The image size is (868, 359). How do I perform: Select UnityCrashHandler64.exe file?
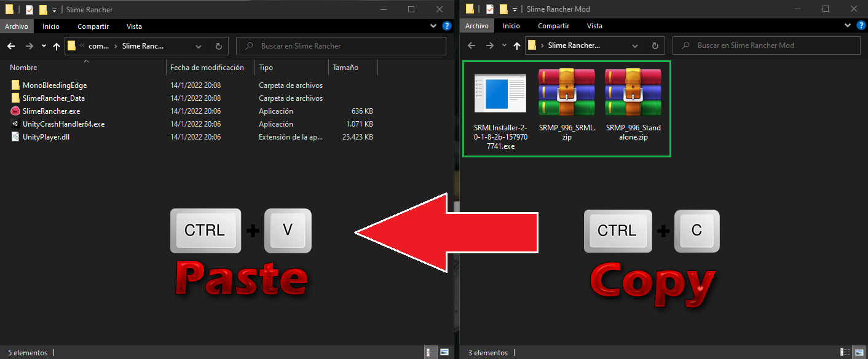tap(63, 124)
